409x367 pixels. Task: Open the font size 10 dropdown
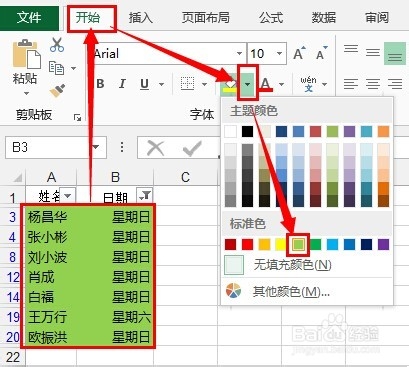click(279, 53)
